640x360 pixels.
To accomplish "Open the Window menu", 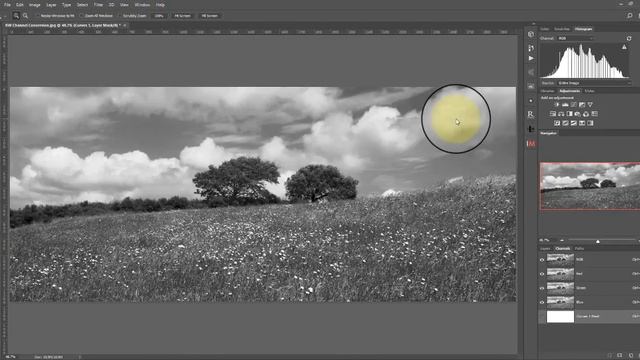I will (142, 5).
